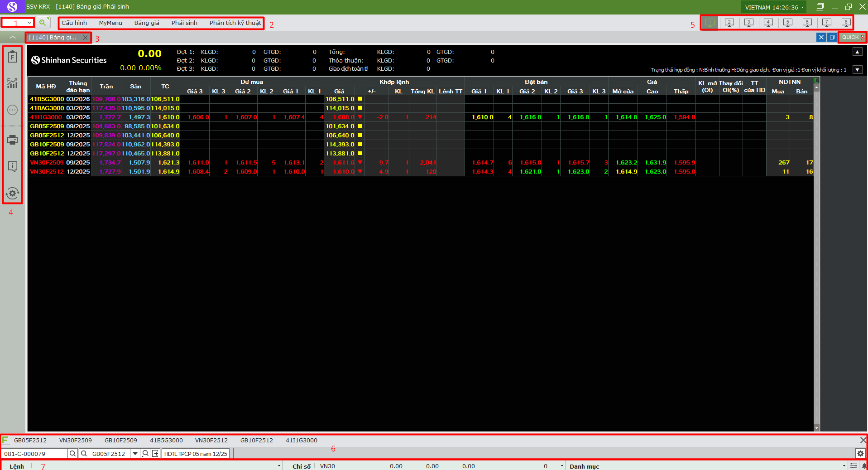Expand the VIETNAM time zone dropdown
868x470 pixels.
pyautogui.click(x=803, y=8)
